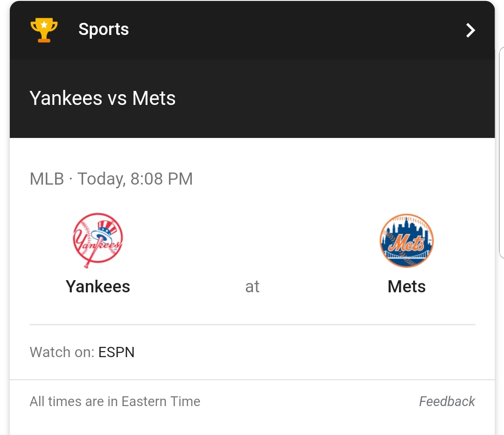Click the Eastern Time zone note

[x=115, y=401]
